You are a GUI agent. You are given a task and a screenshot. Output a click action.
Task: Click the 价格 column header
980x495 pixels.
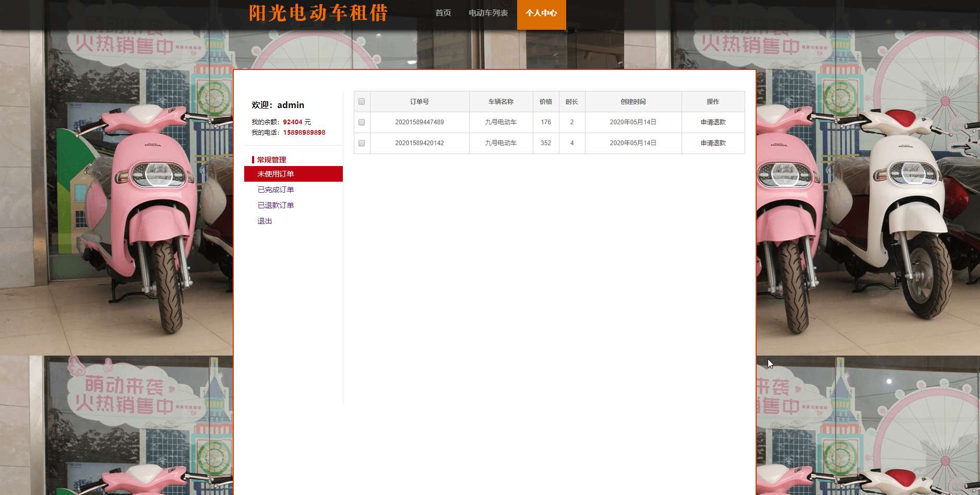[x=545, y=102]
